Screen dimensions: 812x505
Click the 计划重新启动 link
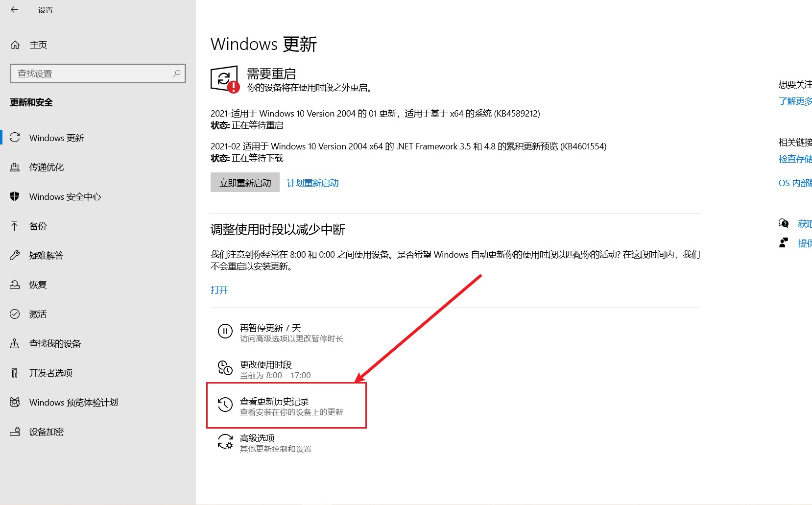point(313,183)
